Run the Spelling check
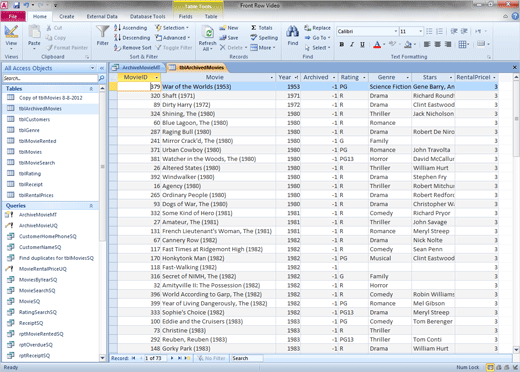The height and width of the screenshot is (372, 520). [x=264, y=38]
